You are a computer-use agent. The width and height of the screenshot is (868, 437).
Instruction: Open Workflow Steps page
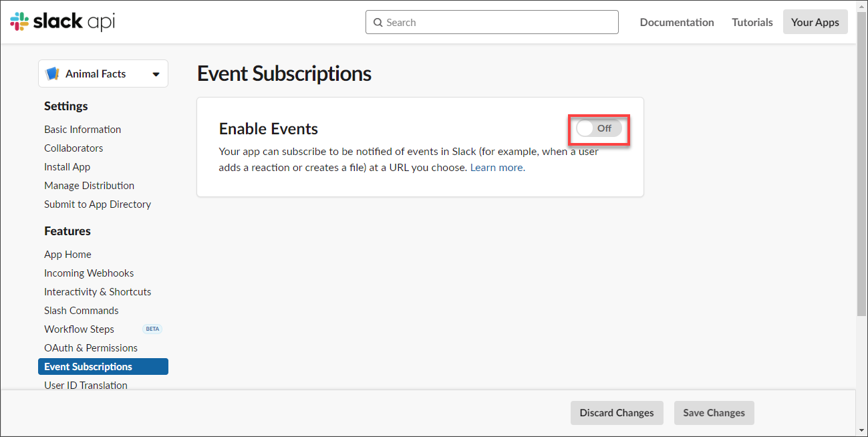79,329
